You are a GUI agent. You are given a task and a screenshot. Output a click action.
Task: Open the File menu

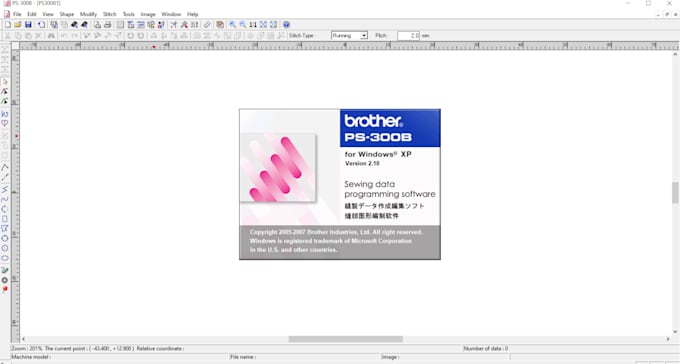tap(17, 14)
